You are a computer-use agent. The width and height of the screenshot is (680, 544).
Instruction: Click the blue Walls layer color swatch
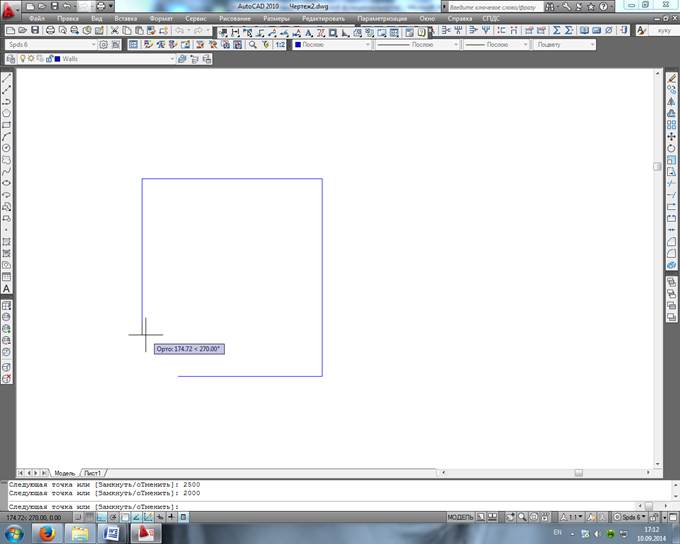pos(57,59)
